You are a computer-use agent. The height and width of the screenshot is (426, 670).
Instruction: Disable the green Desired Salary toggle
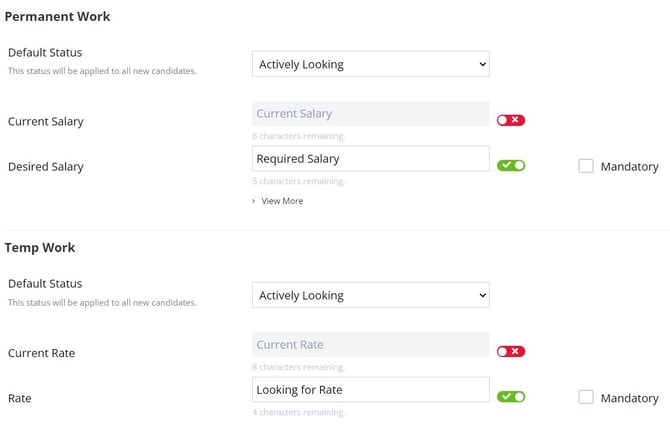coord(511,165)
